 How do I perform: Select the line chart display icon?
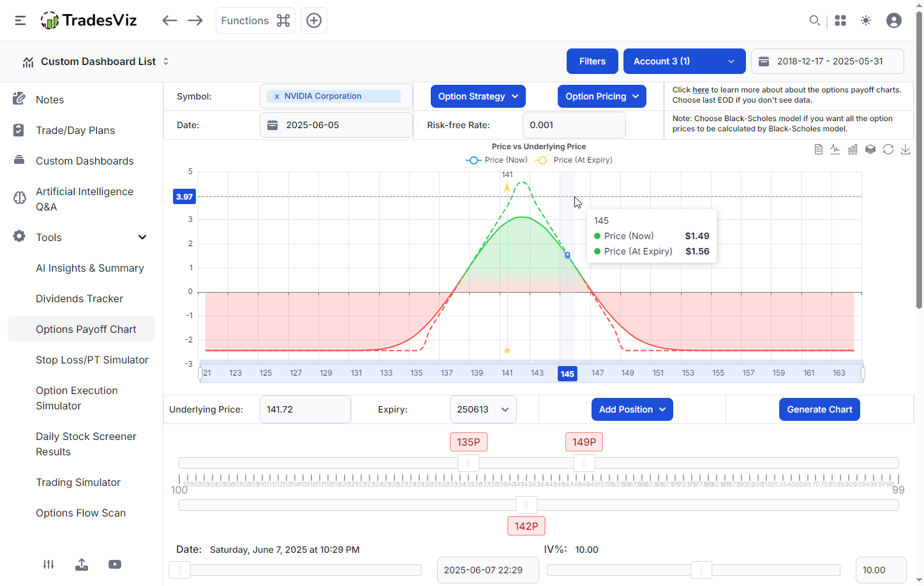[x=835, y=149]
